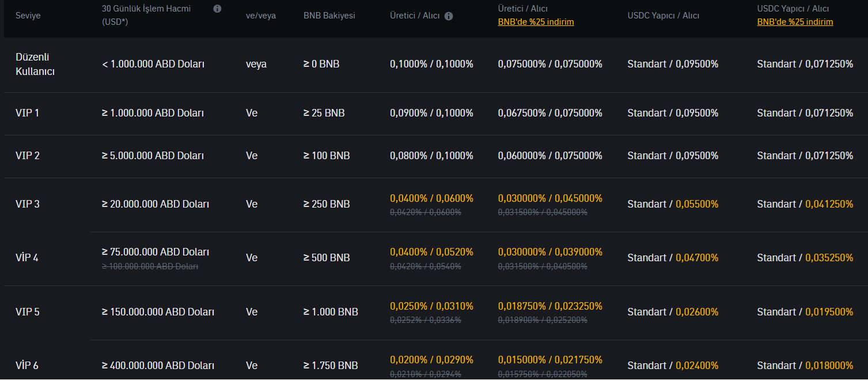The width and height of the screenshot is (868, 380).
Task: Click the struck-through 0,031500% / 0,045000% value
Action: [543, 212]
